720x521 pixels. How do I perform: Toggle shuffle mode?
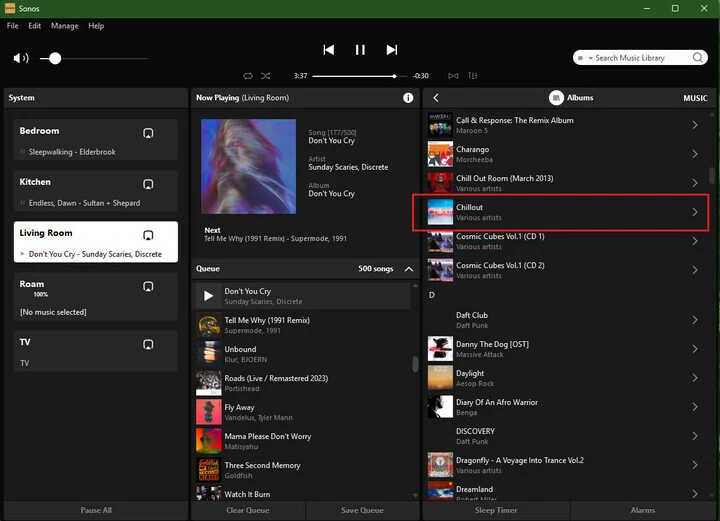pyautogui.click(x=266, y=76)
